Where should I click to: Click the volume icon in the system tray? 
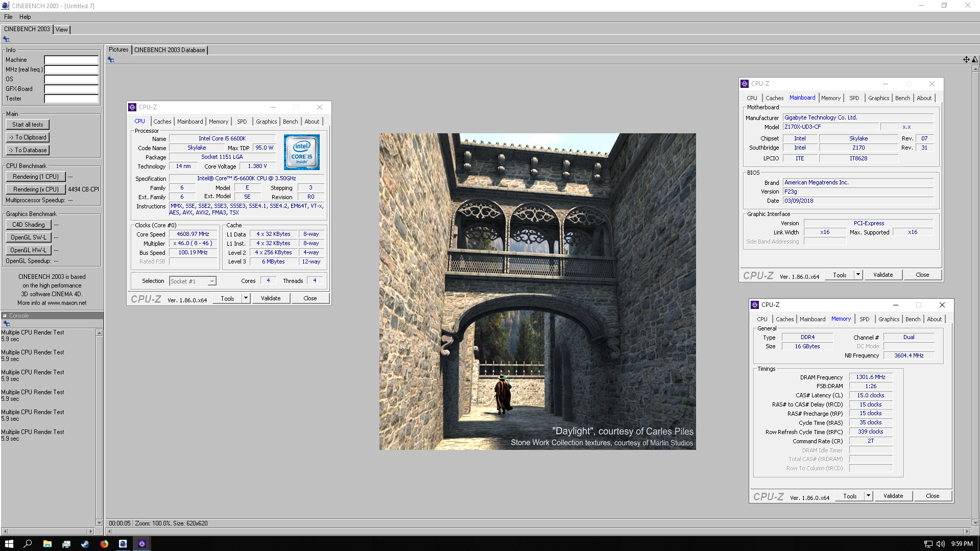click(941, 544)
